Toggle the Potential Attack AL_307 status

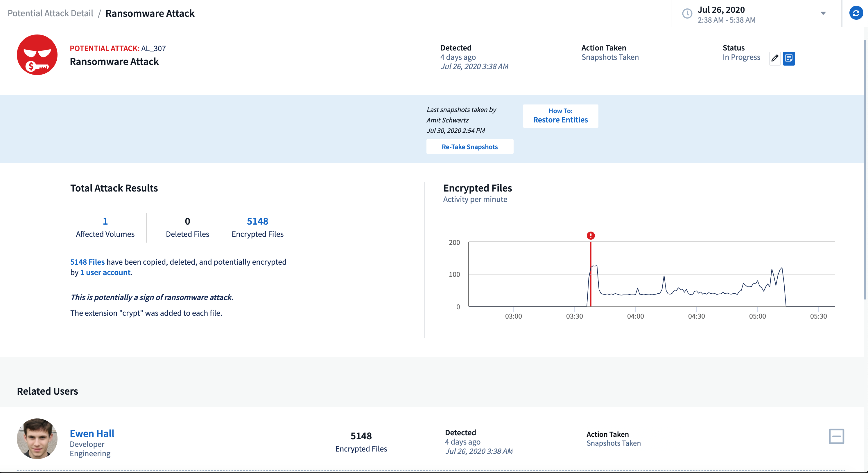coord(775,58)
